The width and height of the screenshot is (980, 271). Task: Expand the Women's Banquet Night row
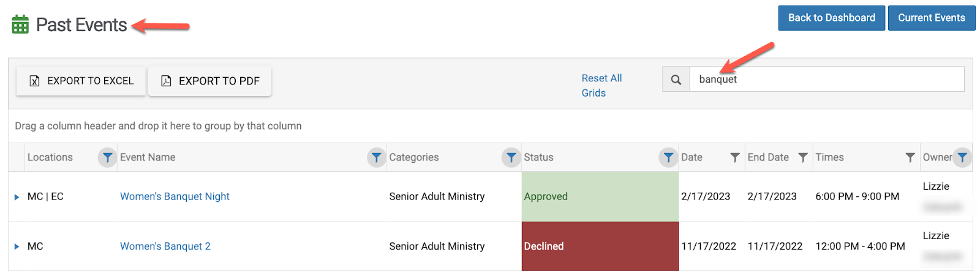pos(17,197)
